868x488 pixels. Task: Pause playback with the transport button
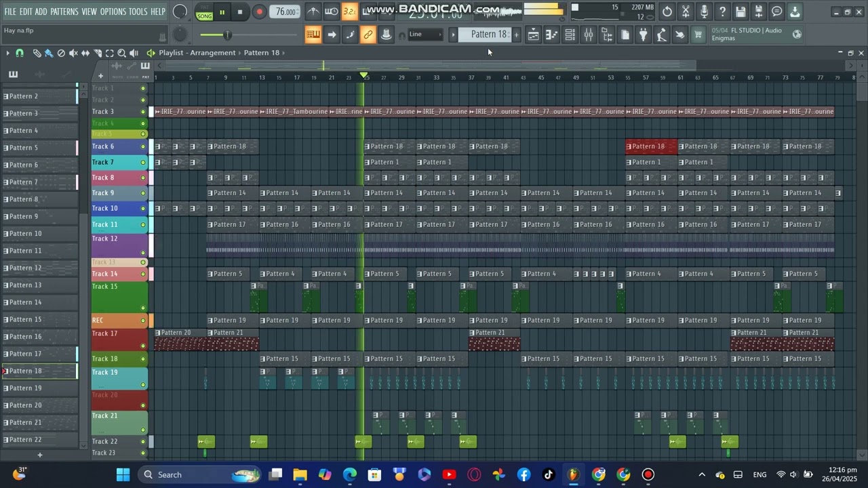tap(222, 12)
